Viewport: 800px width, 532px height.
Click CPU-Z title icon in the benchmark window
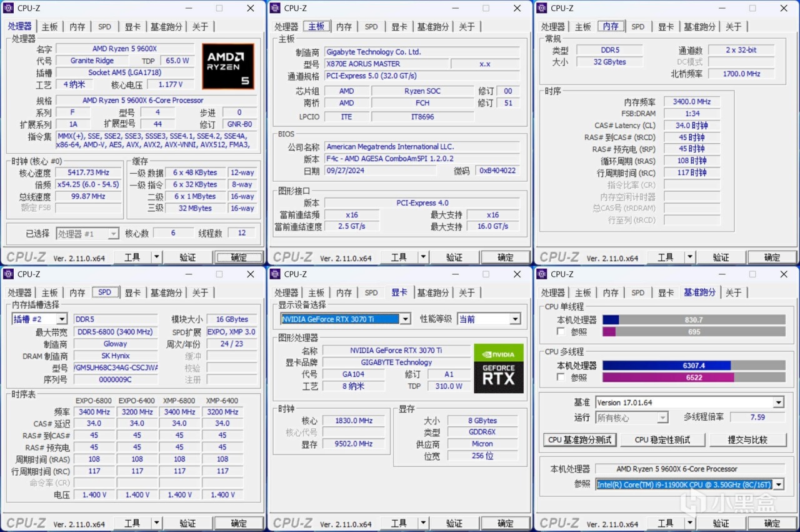point(542,274)
